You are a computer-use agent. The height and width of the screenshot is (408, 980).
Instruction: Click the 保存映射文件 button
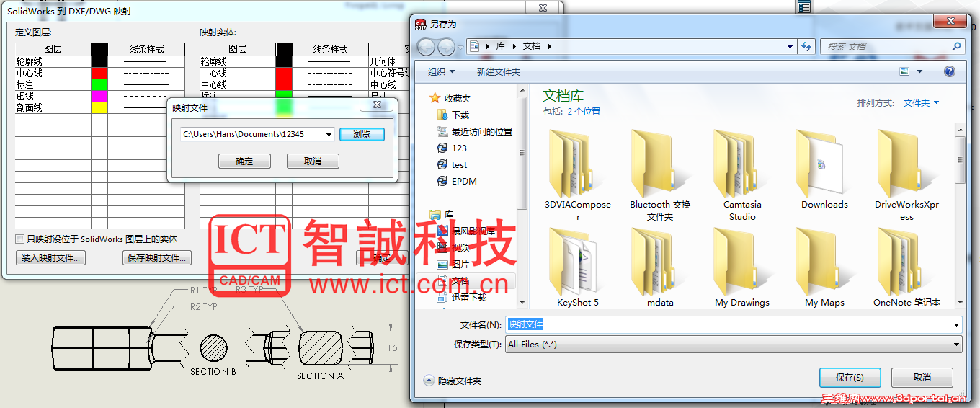[156, 258]
